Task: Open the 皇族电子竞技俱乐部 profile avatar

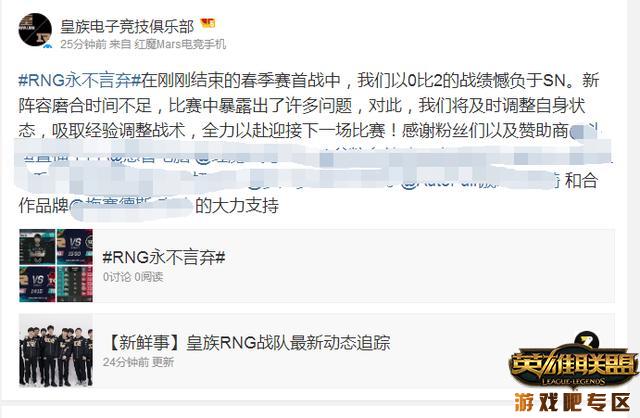Action: point(35,30)
